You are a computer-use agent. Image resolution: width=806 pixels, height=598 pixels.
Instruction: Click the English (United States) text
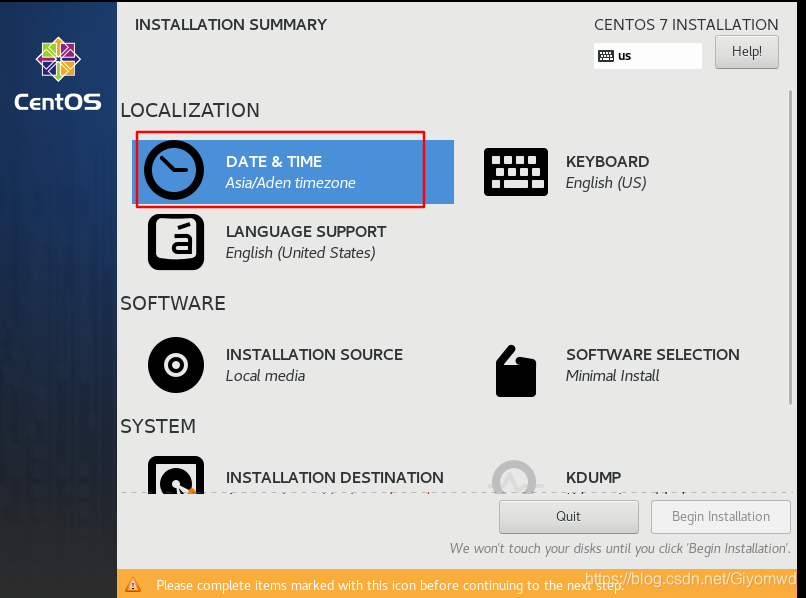tap(301, 253)
